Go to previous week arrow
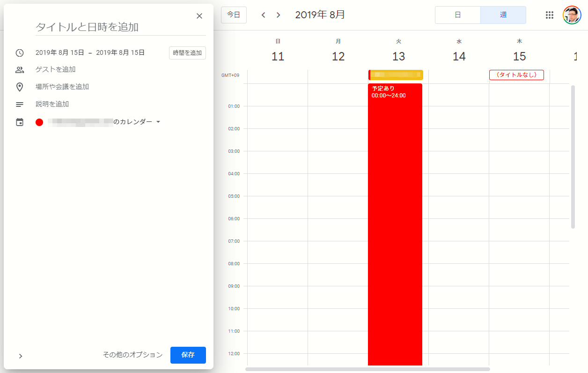 point(264,15)
